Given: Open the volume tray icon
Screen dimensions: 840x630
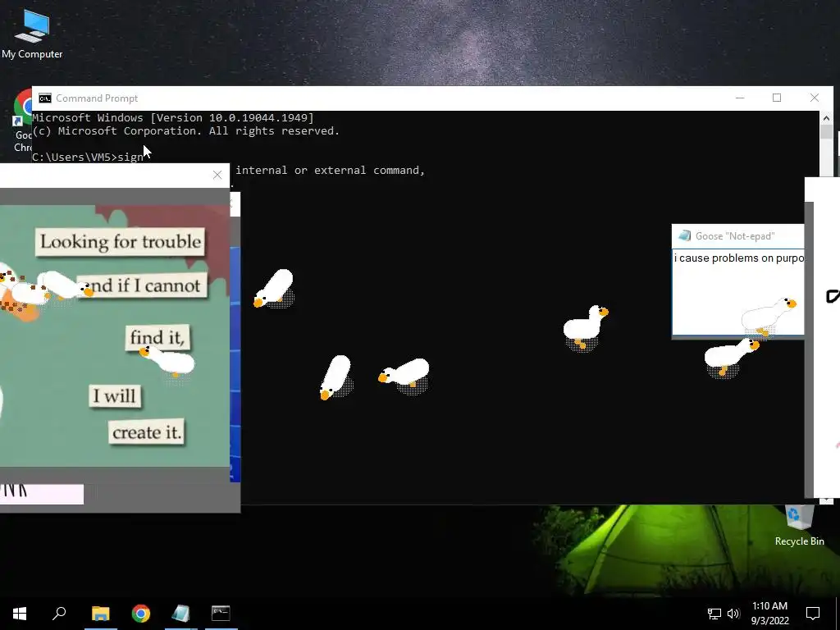Looking at the screenshot, I should point(733,614).
